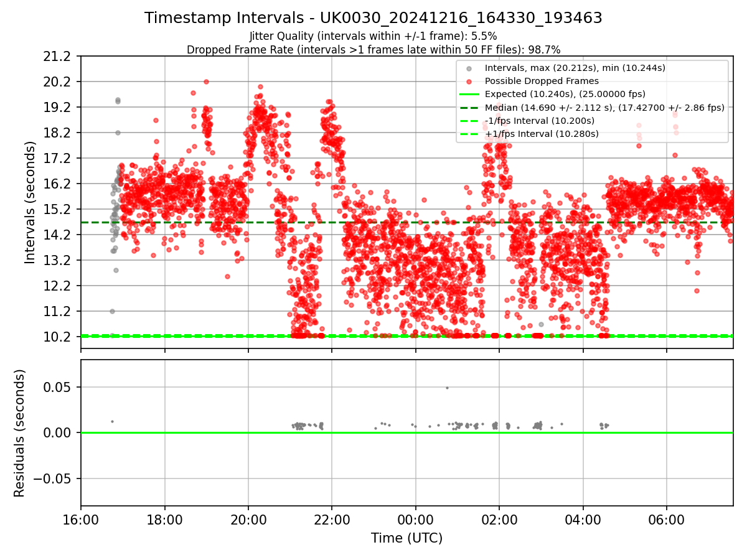This screenshot has width=747, height=560.
Task: Click legend entry '+1/fps Interval (10.280s)'
Action: click(542, 134)
